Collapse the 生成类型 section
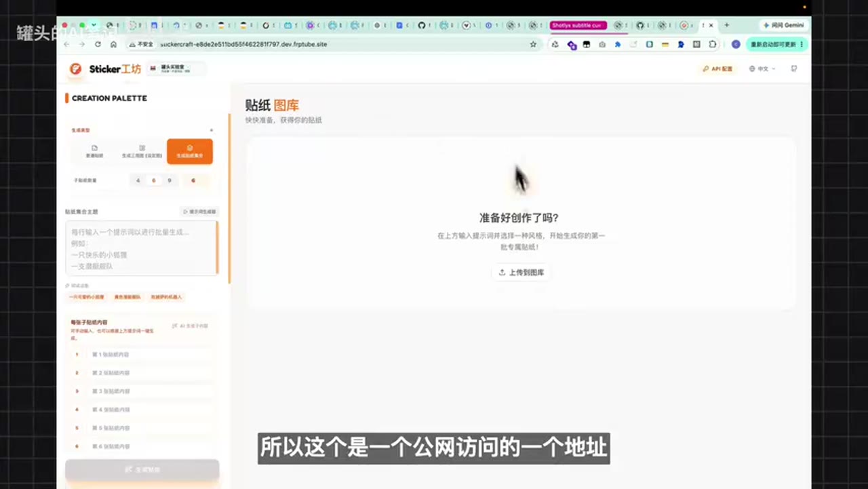The image size is (868, 489). click(211, 130)
